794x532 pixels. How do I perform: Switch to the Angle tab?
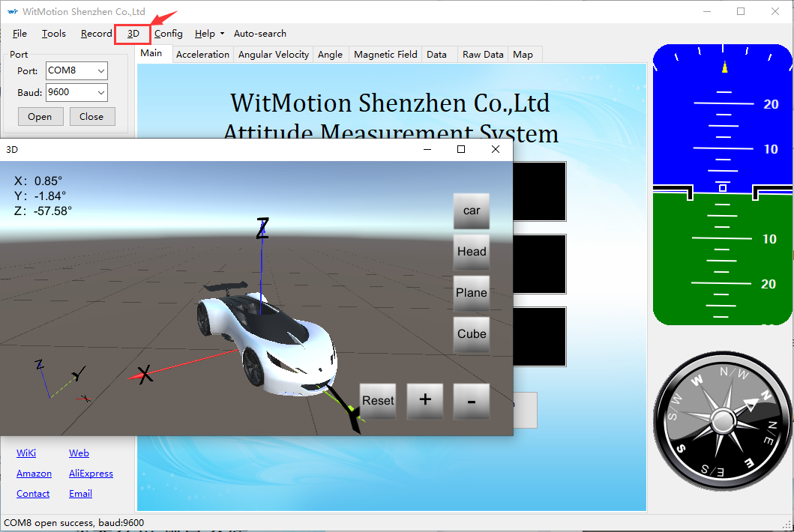[x=330, y=55]
